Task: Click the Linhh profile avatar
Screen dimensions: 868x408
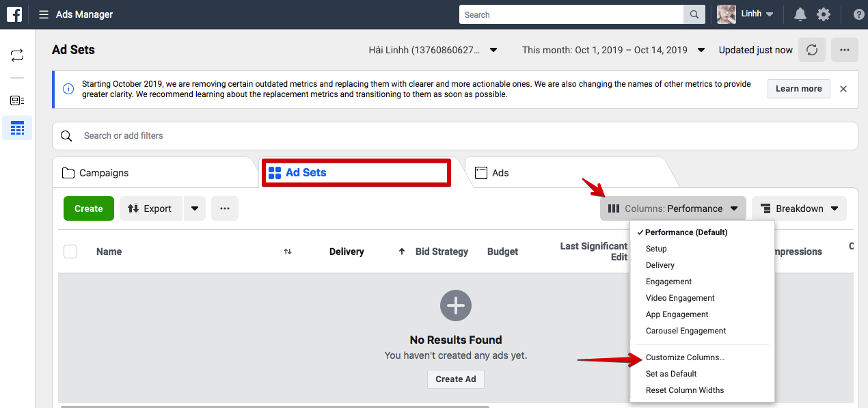Action: click(x=727, y=14)
